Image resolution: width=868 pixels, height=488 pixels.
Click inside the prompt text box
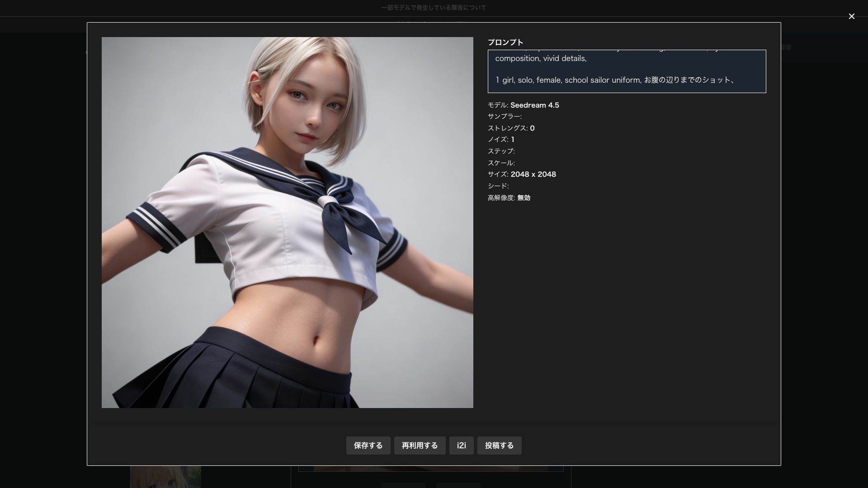[626, 71]
